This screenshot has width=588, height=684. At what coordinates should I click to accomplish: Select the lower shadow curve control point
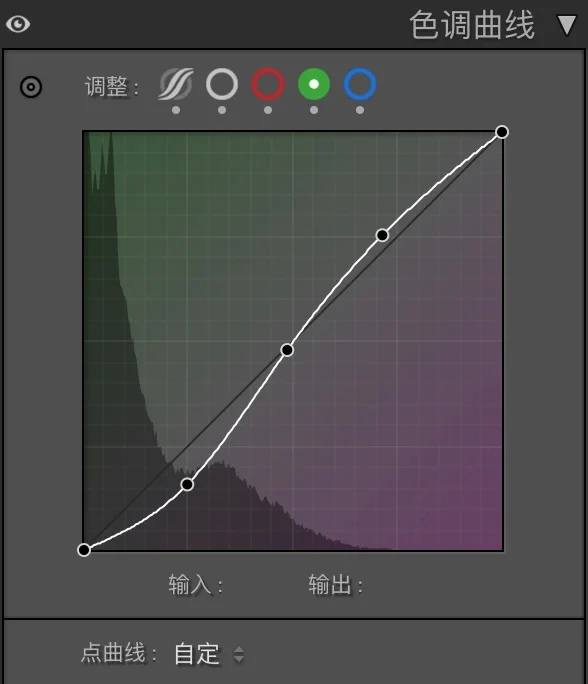pos(187,484)
